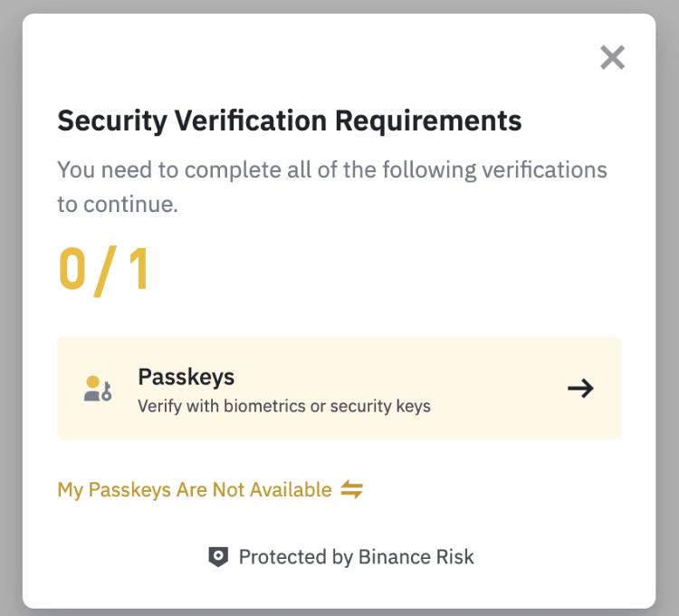
Task: Click the Passkeys person-and-key icon
Action: [x=97, y=390]
